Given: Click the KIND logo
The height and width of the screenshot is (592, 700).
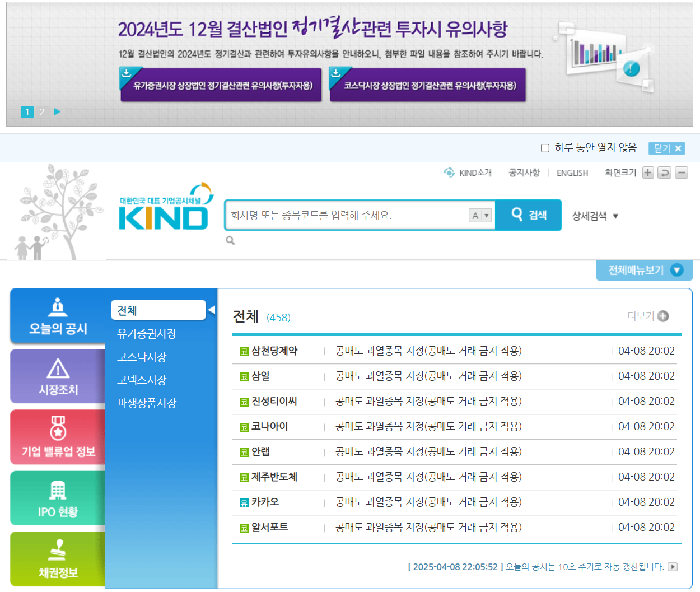Looking at the screenshot, I should click(x=166, y=207).
